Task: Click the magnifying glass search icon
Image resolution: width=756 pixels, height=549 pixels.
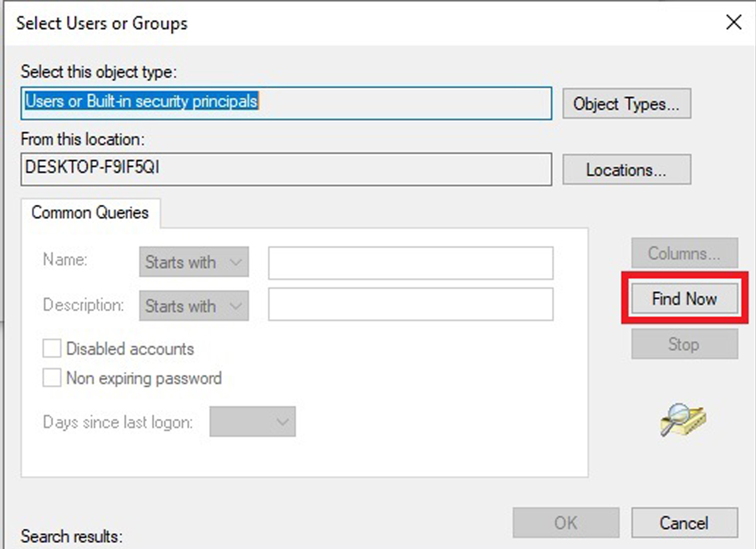Action: (x=682, y=419)
